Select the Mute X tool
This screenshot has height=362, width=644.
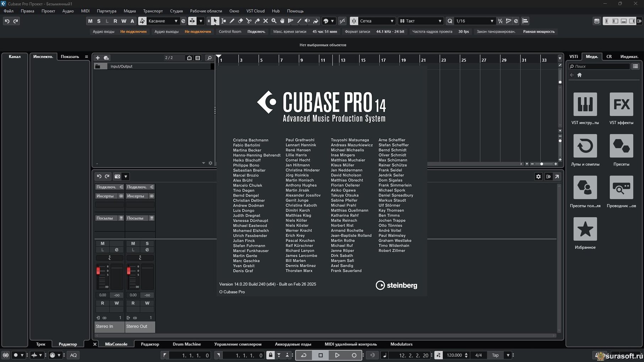265,21
